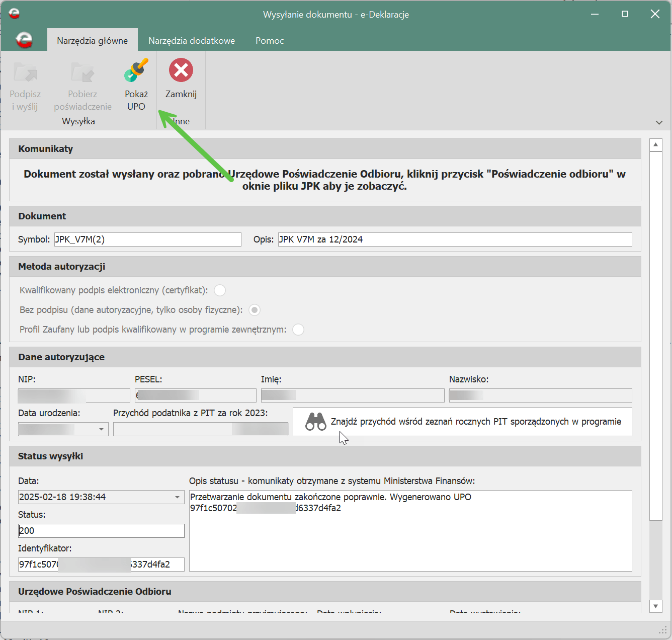Open the Data urodzenia dropdown
This screenshot has height=640, width=672.
point(101,429)
